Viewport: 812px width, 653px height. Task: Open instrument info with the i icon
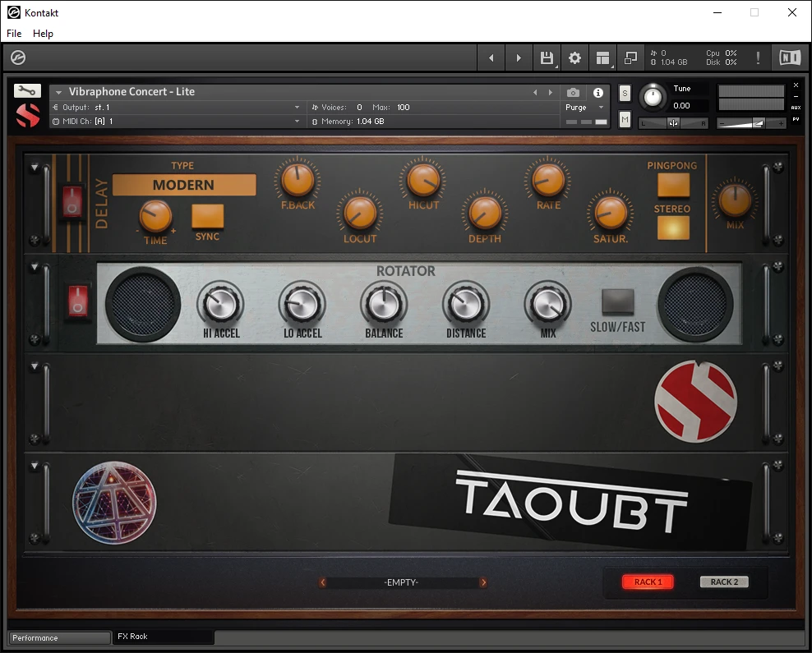(x=598, y=93)
